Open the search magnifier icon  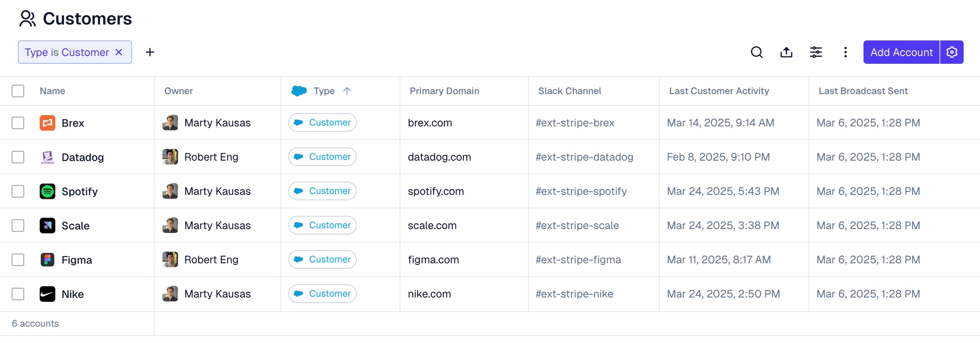coord(757,52)
